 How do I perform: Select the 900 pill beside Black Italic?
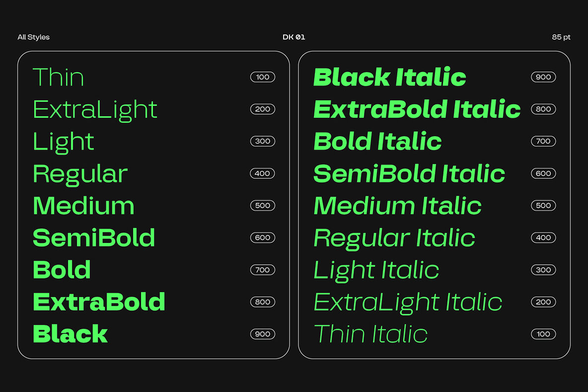543,77
